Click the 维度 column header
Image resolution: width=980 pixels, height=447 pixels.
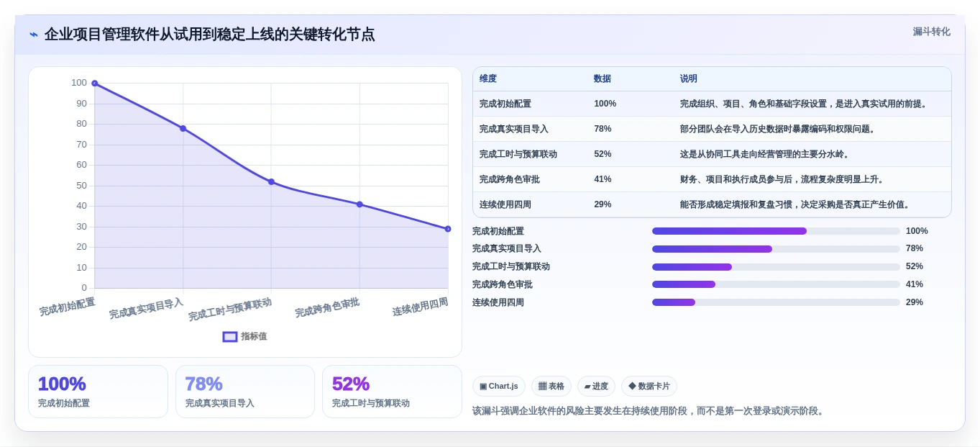[x=488, y=78]
